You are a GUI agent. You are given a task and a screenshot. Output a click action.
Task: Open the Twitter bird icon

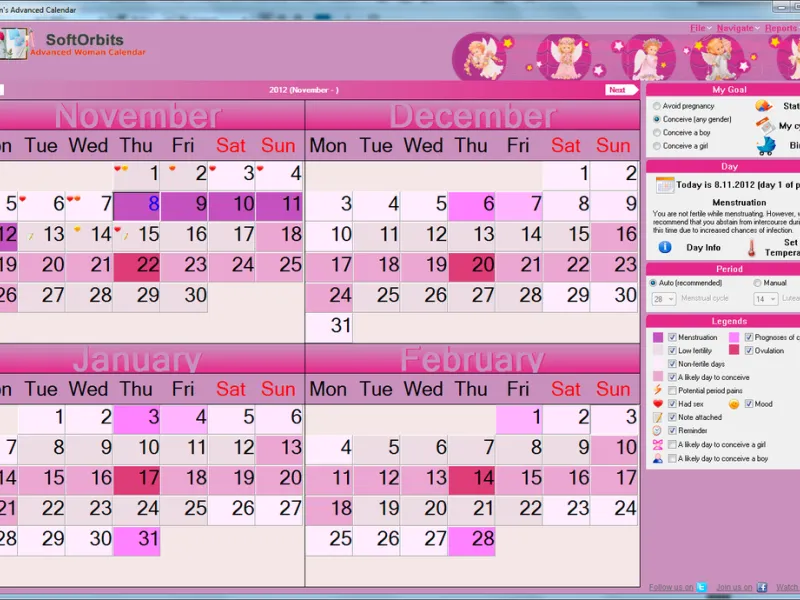pyautogui.click(x=702, y=587)
